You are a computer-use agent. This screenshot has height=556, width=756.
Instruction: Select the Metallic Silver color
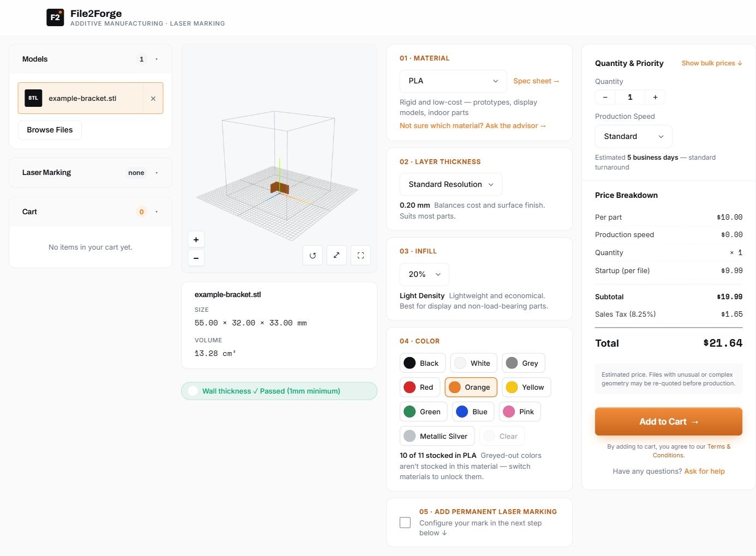click(x=437, y=437)
